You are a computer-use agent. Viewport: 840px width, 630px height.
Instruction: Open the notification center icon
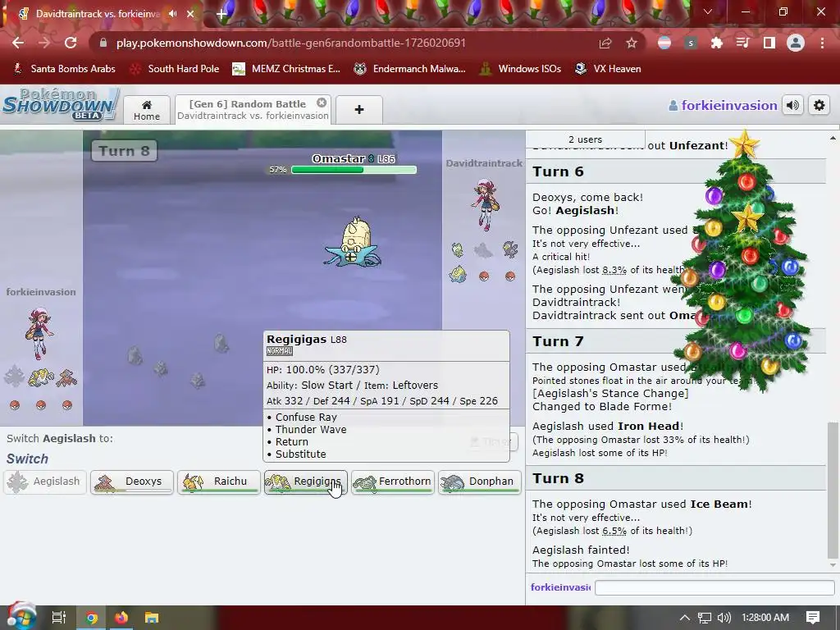coord(813,618)
